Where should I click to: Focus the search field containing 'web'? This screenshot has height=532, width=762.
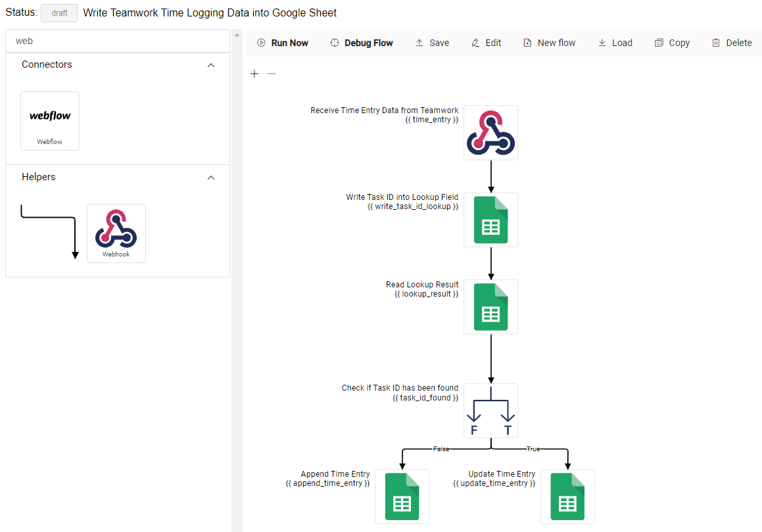(118, 41)
